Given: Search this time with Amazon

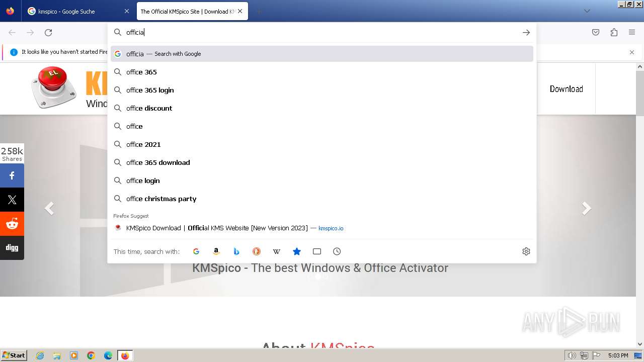Looking at the screenshot, I should pos(216,251).
